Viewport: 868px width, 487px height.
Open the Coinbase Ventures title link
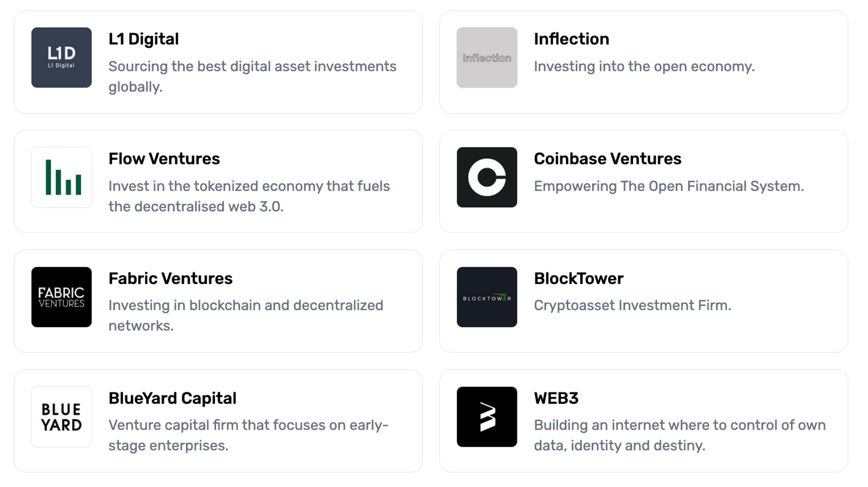[x=607, y=159]
